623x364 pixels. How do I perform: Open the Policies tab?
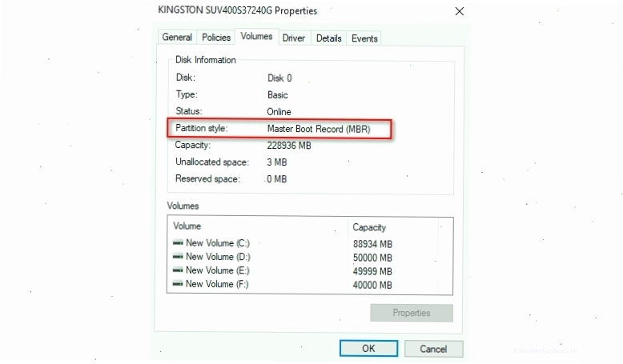(x=216, y=38)
